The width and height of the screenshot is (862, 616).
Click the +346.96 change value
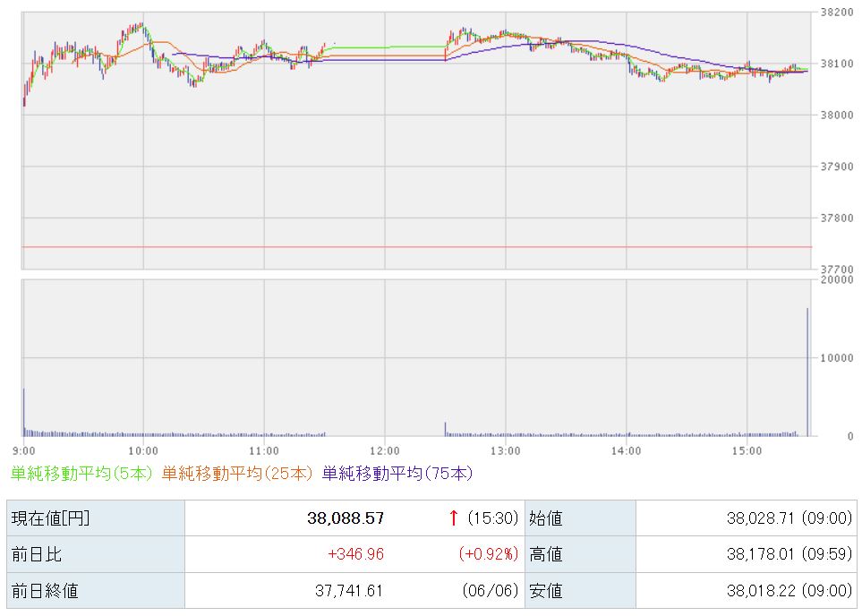pos(355,554)
